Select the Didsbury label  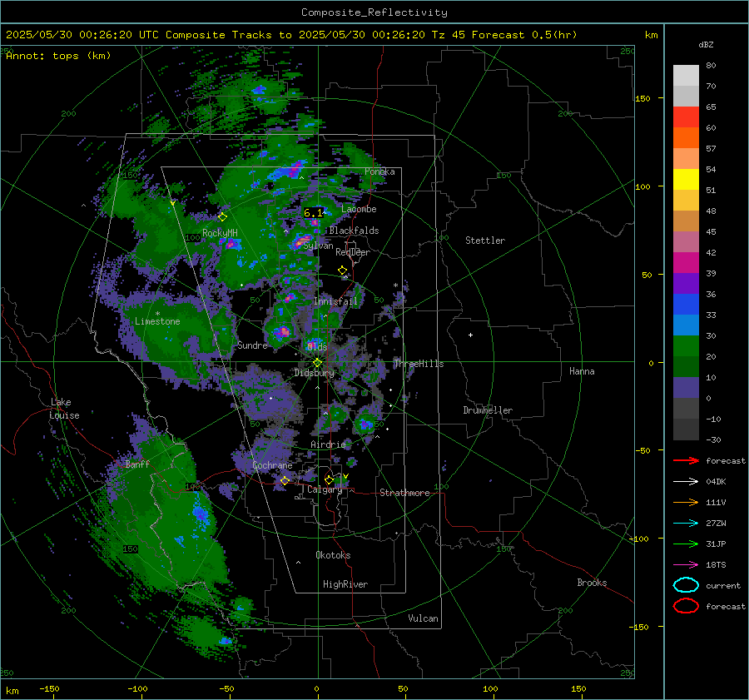point(314,373)
